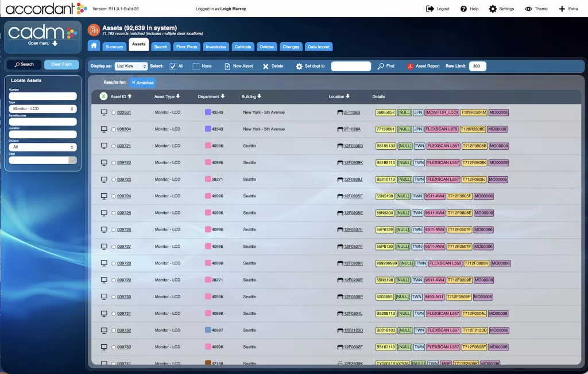Check the Select All checkbox
This screenshot has height=374, width=588.
tap(173, 67)
